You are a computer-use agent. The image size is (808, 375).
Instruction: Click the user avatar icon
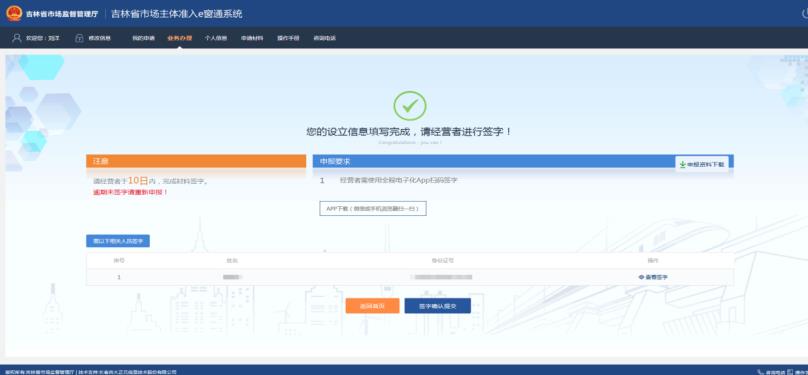click(17, 38)
